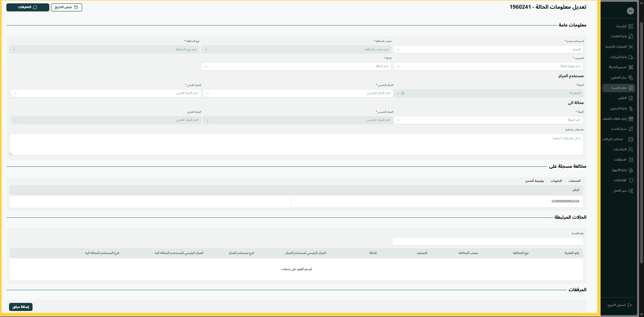The height and width of the screenshot is (317, 644).
Task: Click the الصلاحيات users icon
Action: (631, 149)
